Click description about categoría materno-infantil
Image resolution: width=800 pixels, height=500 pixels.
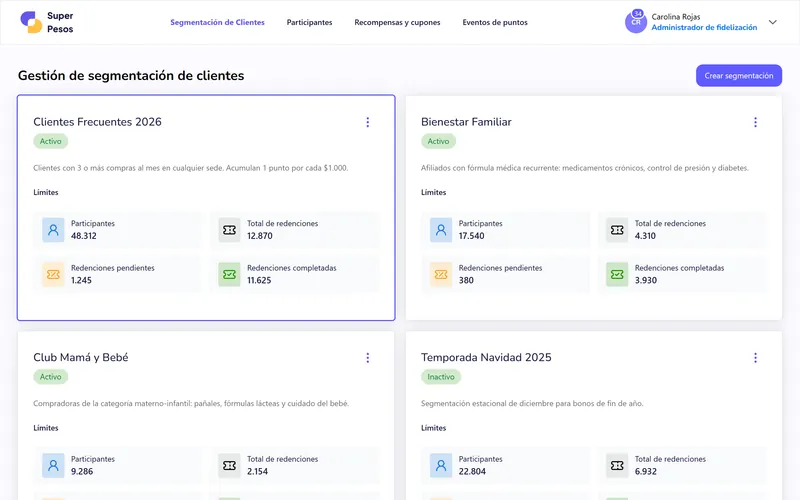pos(191,404)
